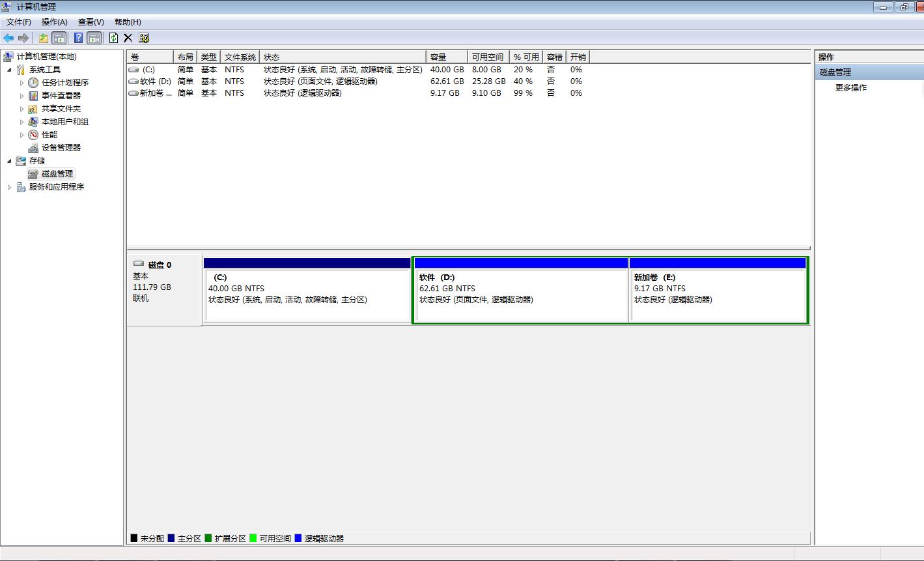This screenshot has height=561, width=924.
Task: Select the 任务计划程序 clock icon
Action: [x=33, y=83]
